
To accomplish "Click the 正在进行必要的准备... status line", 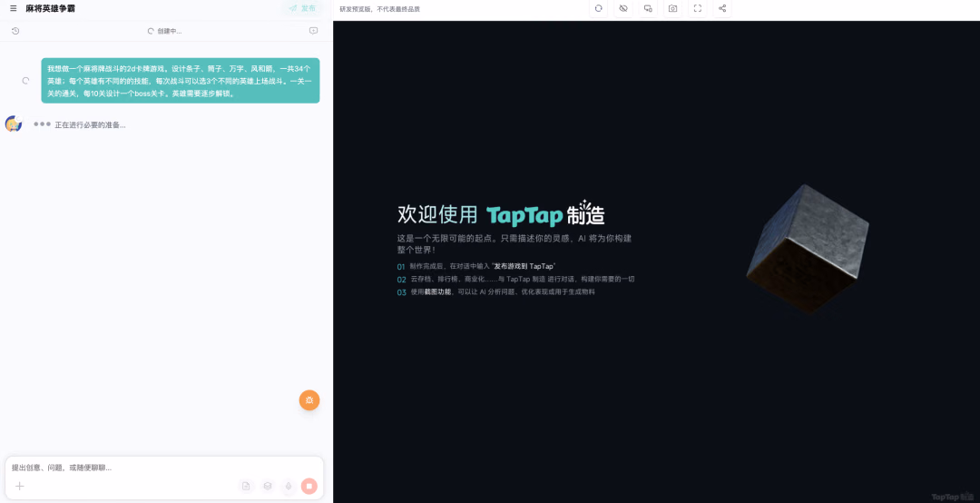I will [90, 125].
